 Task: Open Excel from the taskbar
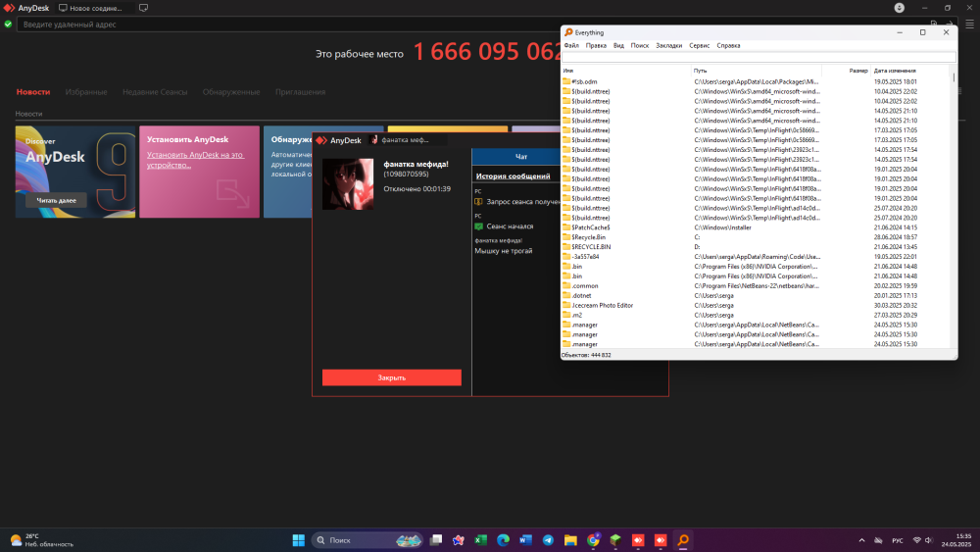click(480, 540)
